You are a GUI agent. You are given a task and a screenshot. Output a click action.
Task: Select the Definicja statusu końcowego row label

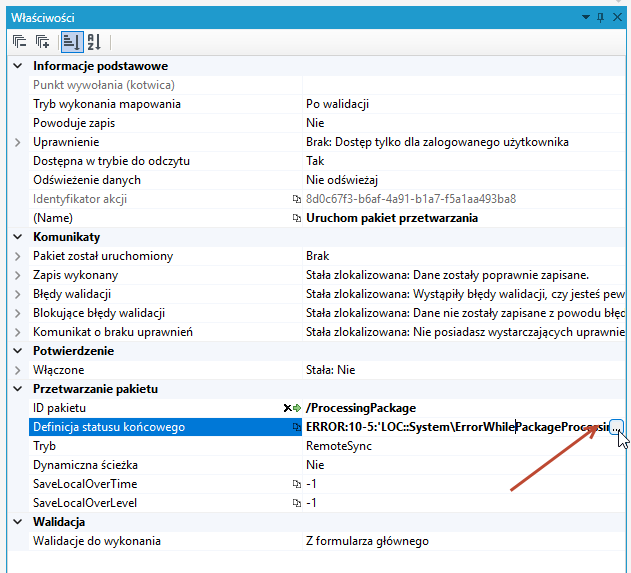(109, 427)
